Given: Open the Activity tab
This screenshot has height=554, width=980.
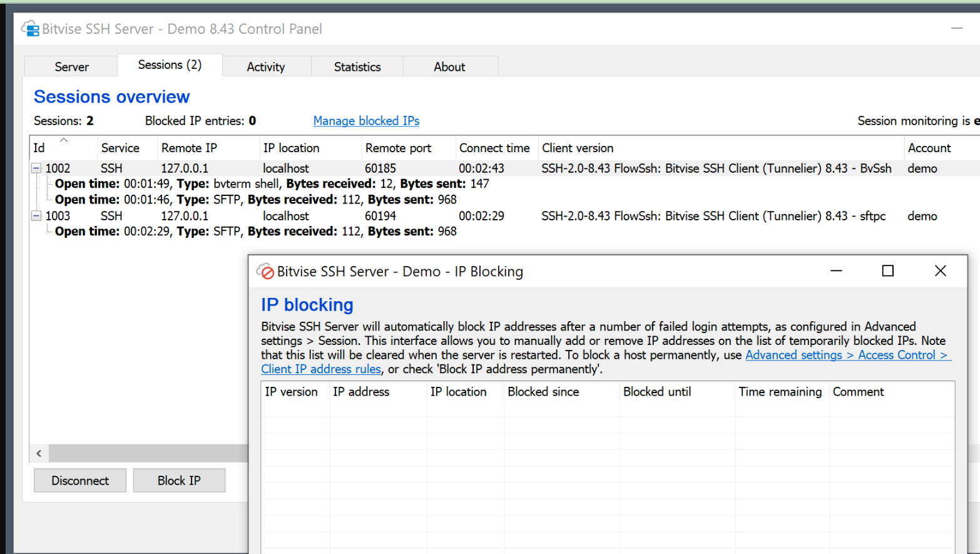Looking at the screenshot, I should coord(265,66).
